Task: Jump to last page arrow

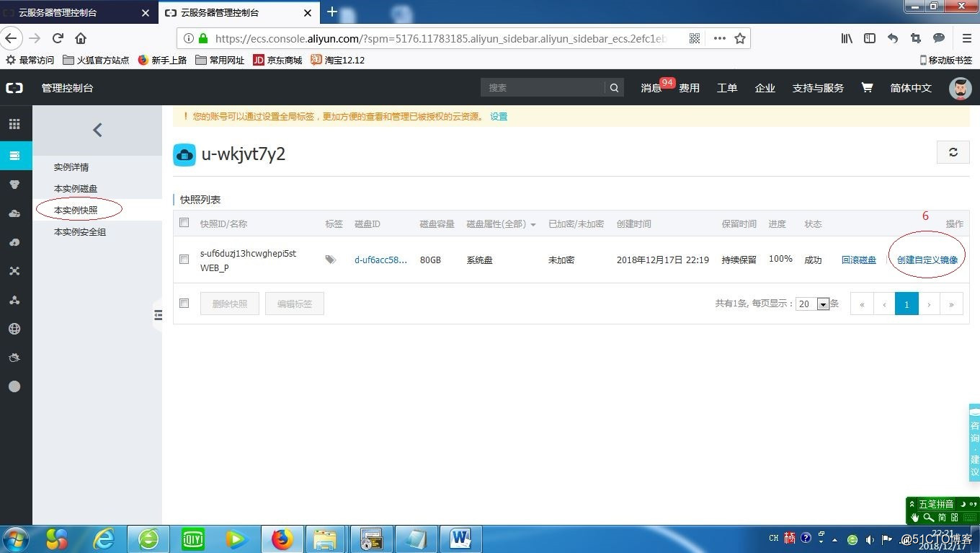Action: 951,304
